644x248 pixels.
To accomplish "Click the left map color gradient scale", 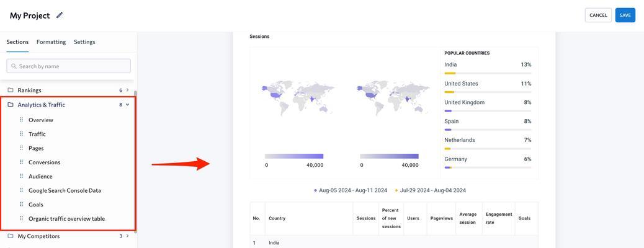I will tap(294, 156).
